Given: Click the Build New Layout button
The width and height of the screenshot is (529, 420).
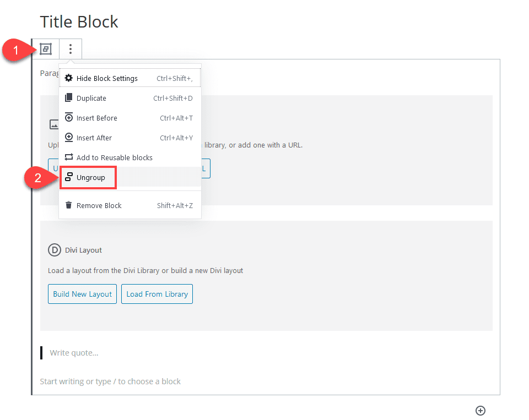Looking at the screenshot, I should [x=82, y=294].
